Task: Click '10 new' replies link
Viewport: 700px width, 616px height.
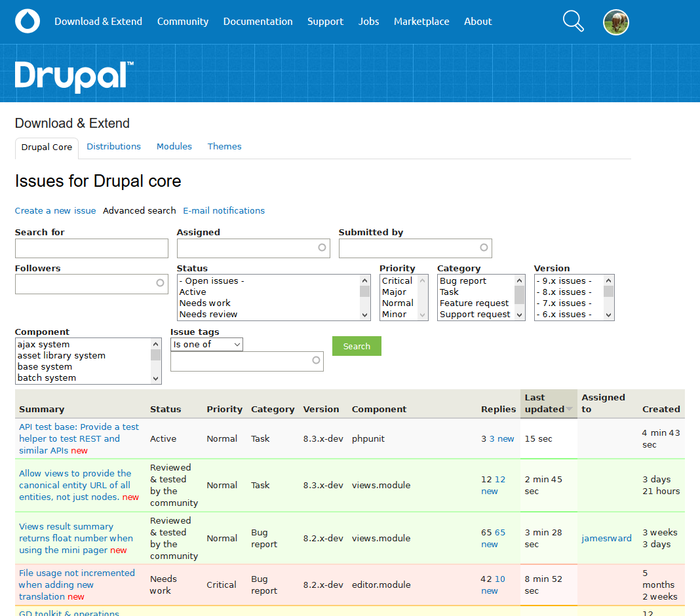Action: point(494,585)
